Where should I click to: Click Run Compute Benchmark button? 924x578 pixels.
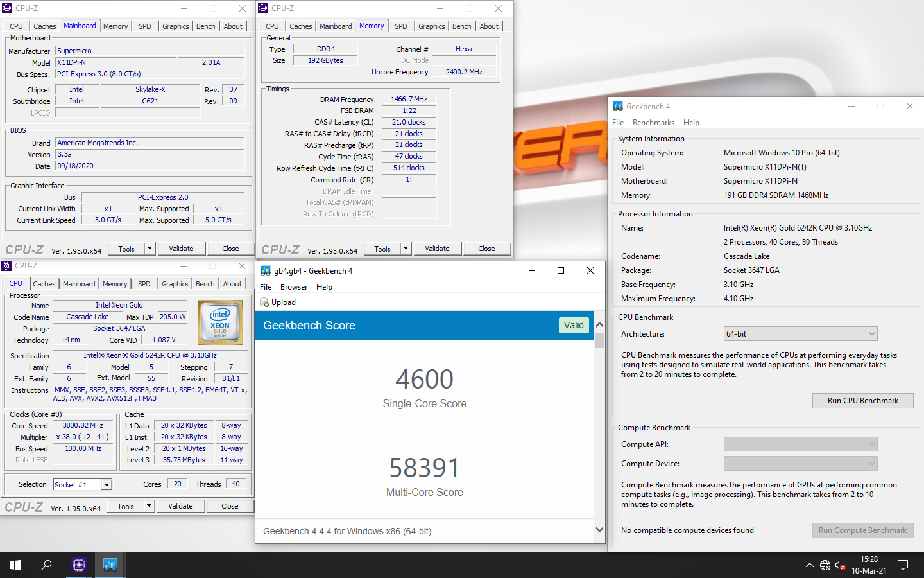862,530
